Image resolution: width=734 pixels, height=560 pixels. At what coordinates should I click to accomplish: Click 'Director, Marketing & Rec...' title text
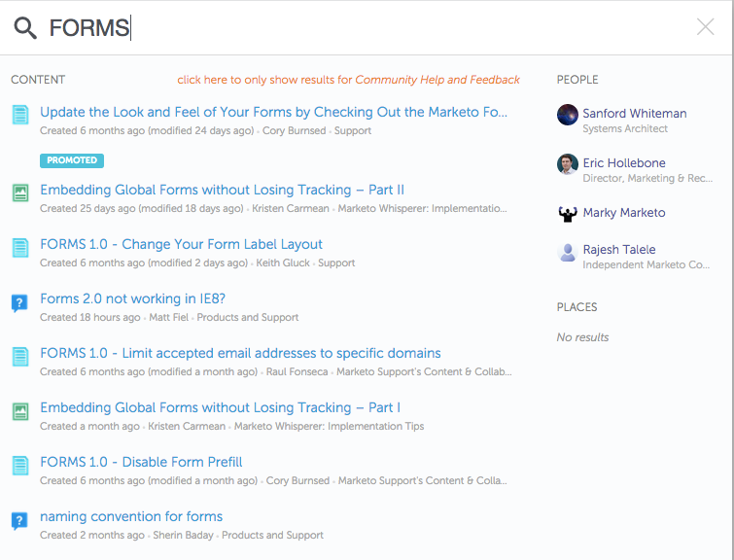point(647,178)
